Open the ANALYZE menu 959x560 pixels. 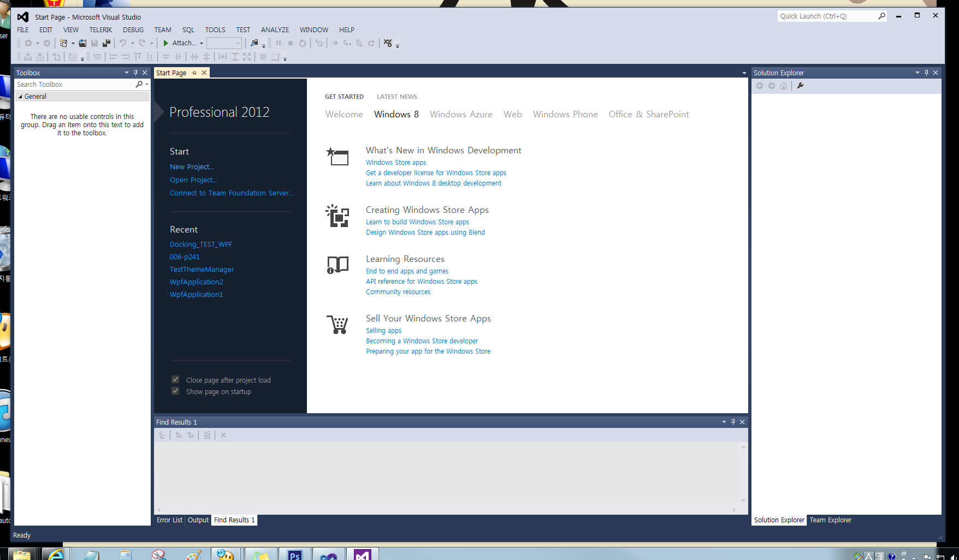point(275,30)
